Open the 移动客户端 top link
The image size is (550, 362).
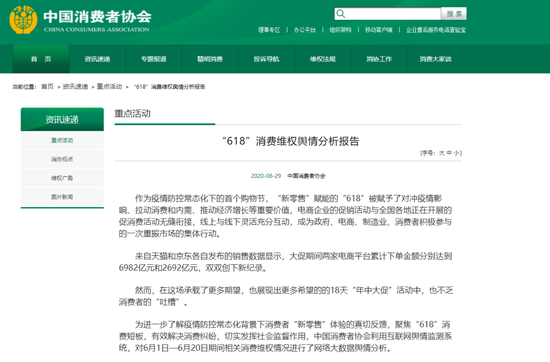click(x=378, y=30)
